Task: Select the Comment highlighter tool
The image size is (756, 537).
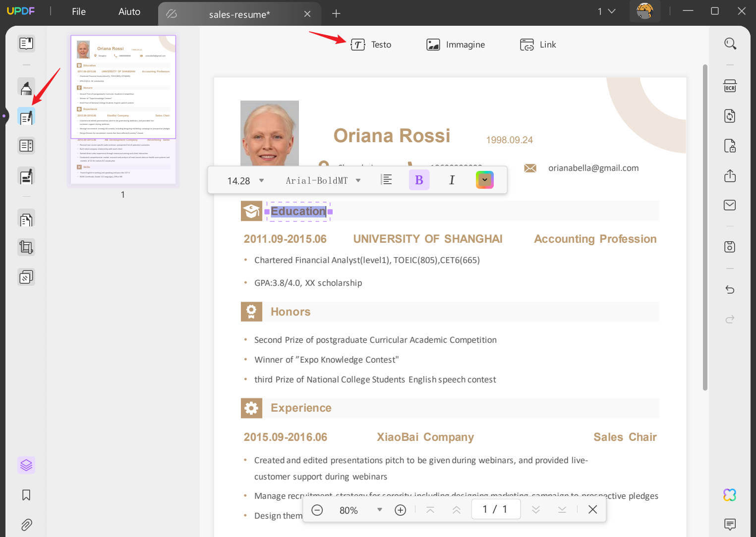Action: tap(26, 88)
